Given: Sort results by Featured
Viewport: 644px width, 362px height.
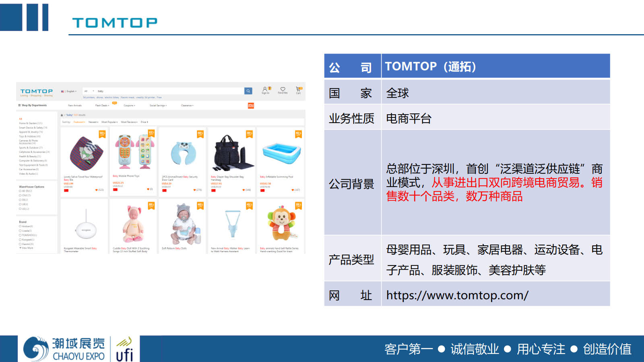Looking at the screenshot, I should 79,122.
